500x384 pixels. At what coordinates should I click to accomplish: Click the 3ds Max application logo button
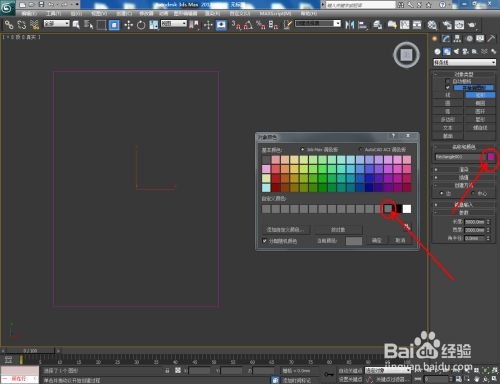7,8
